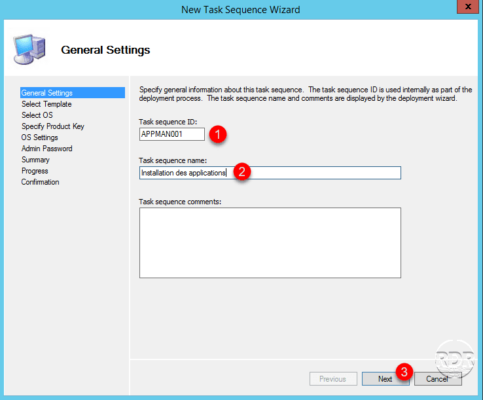Go to Specify Product Key step

coord(53,126)
